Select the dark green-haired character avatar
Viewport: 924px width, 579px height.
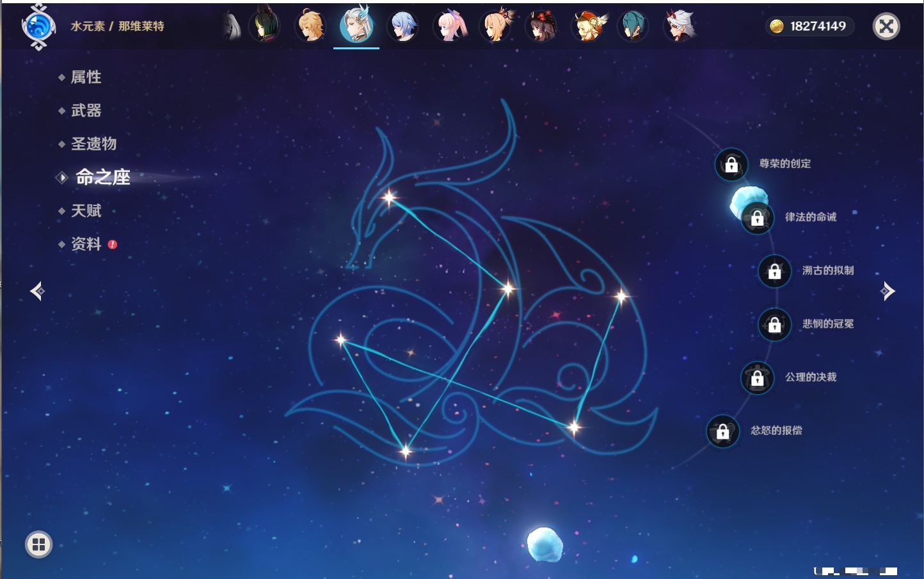(264, 26)
